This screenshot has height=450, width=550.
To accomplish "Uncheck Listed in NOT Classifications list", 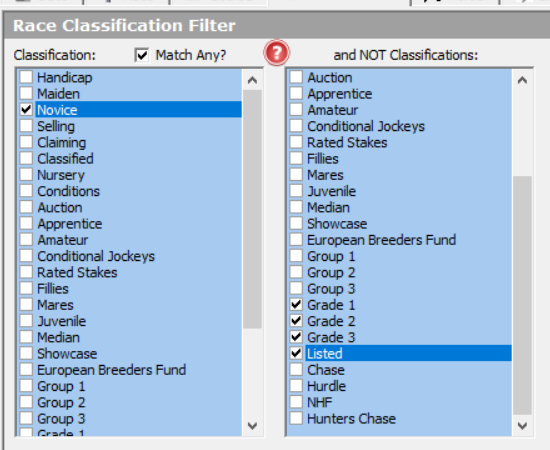I will (x=296, y=353).
